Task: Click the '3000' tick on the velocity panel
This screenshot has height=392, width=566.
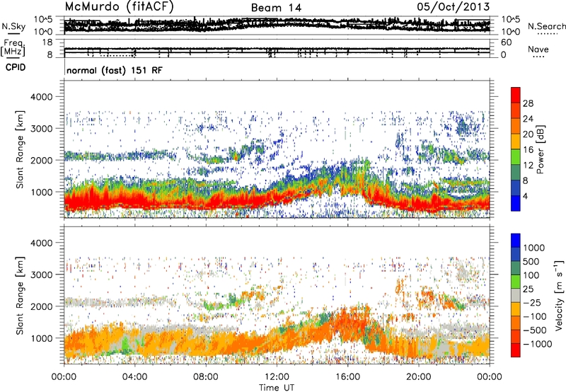Action: coord(42,275)
